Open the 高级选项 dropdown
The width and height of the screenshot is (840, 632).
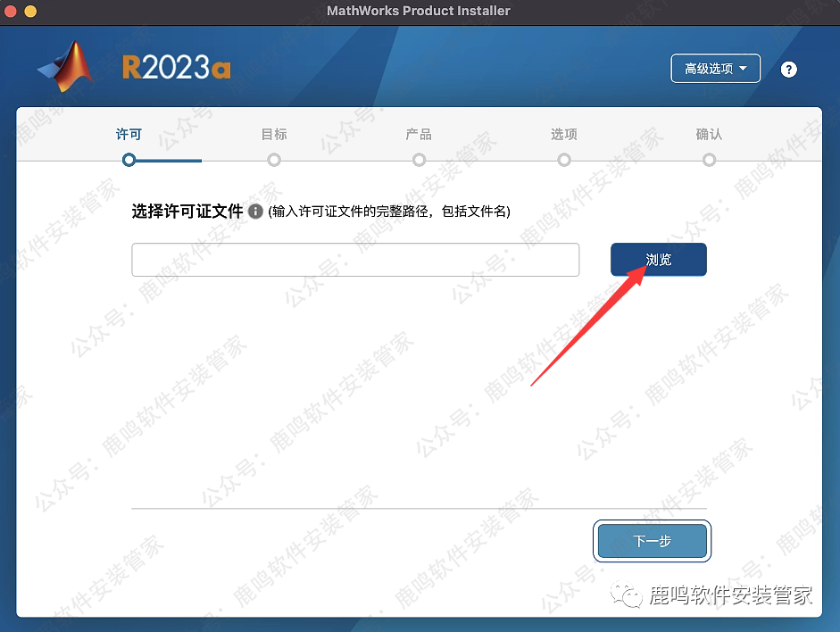tap(715, 69)
